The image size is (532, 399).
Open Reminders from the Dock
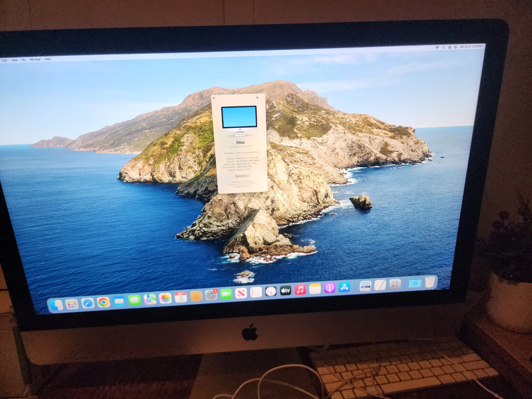(x=256, y=292)
